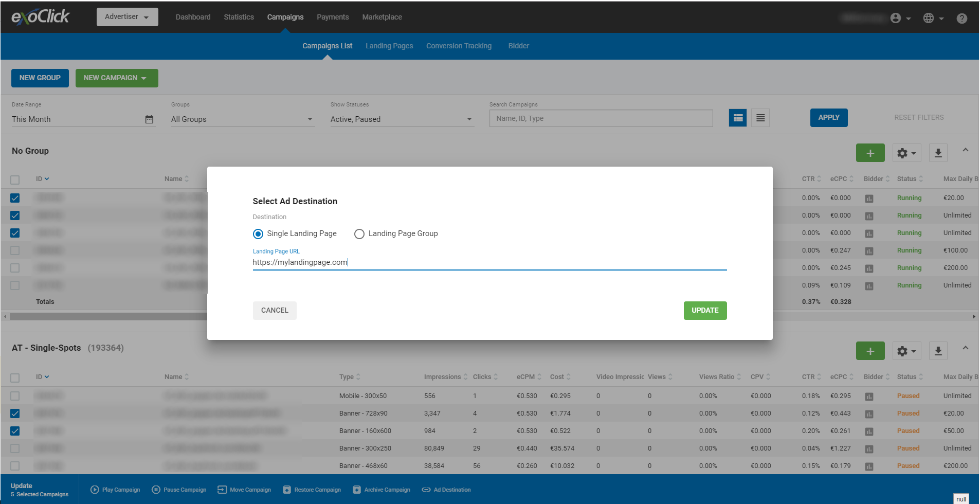The image size is (980, 504).
Task: Open gear settings for AT - Single-Spots
Action: (906, 351)
